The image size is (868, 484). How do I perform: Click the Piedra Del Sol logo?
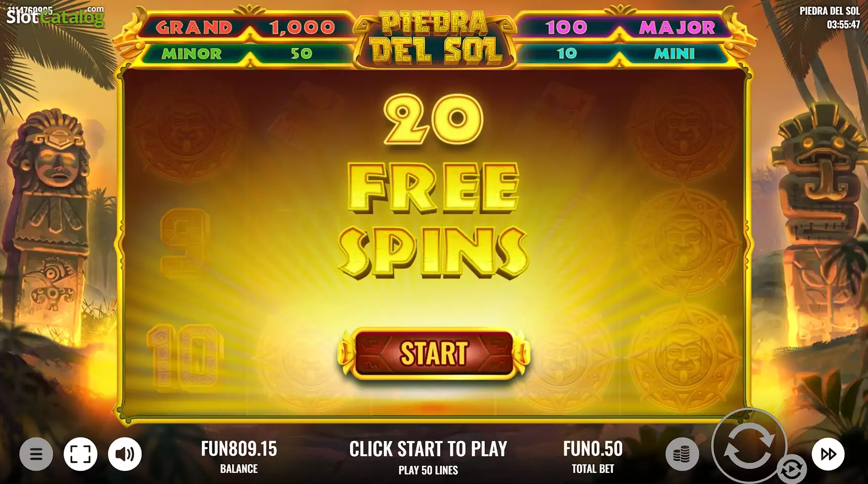[435, 38]
